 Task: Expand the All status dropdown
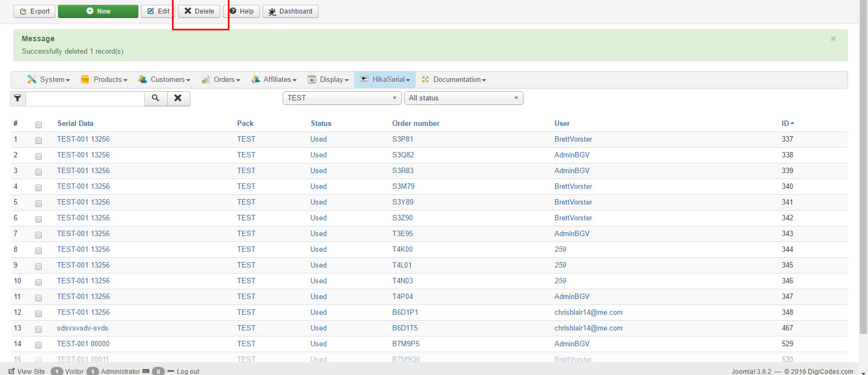[x=463, y=98]
